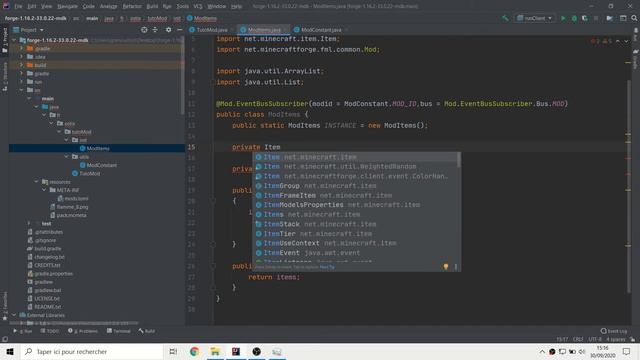This screenshot has width=640, height=360.
Task: Open the Refactor menu
Action: (132, 6)
